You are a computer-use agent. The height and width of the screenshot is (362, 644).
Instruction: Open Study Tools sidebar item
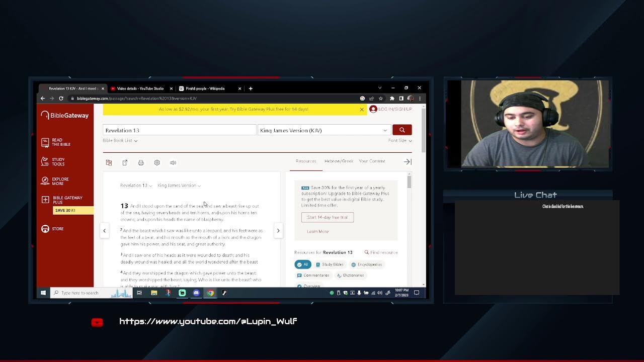click(53, 162)
